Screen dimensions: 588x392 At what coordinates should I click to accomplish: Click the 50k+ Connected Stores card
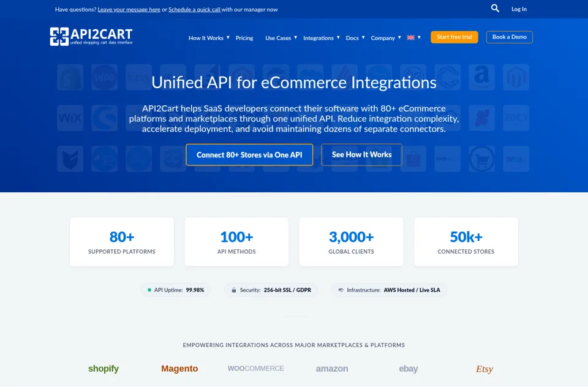[x=466, y=242]
